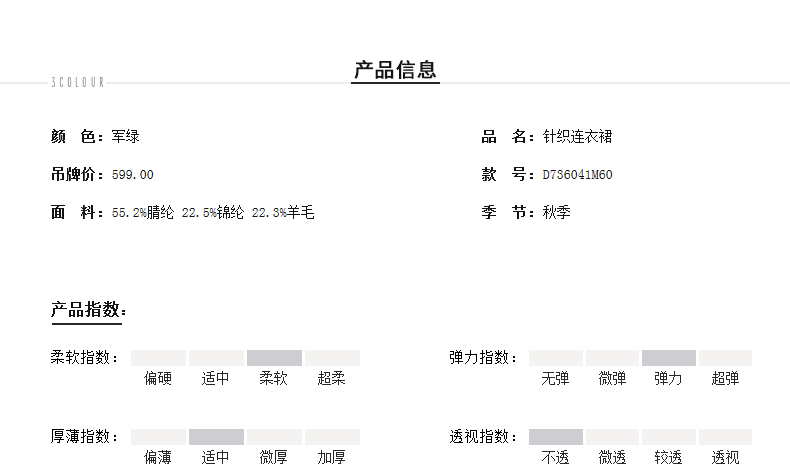Click fabric text 22.5%锦纶
Screen dimensions: 790x471
(x=213, y=213)
